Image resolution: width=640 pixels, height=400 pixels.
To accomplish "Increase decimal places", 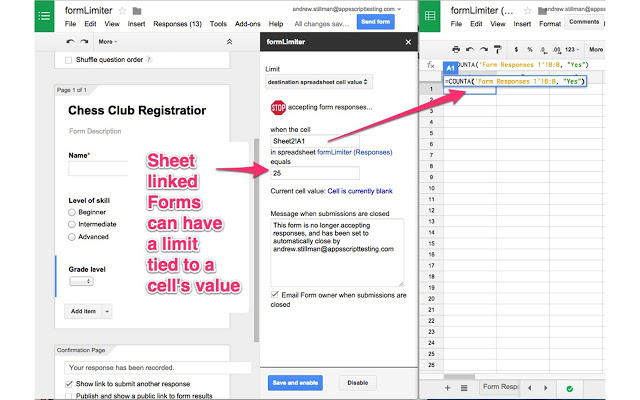I will 557,49.
